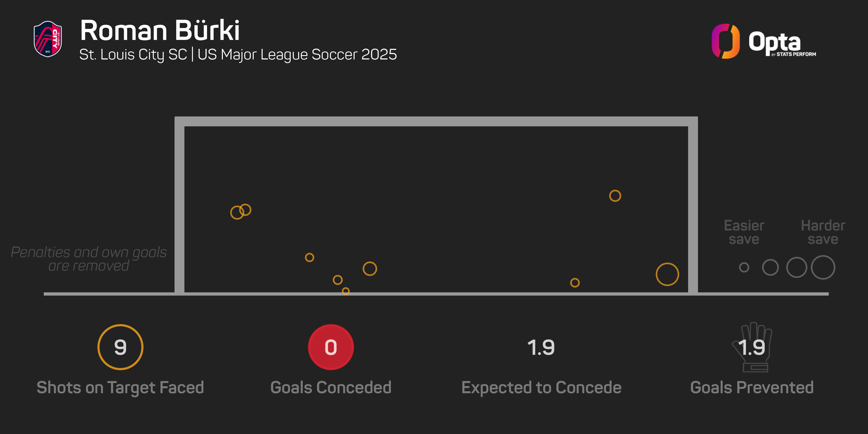Image resolution: width=868 pixels, height=434 pixels.
Task: Click the Shots on Target Faced label
Action: pyautogui.click(x=120, y=388)
